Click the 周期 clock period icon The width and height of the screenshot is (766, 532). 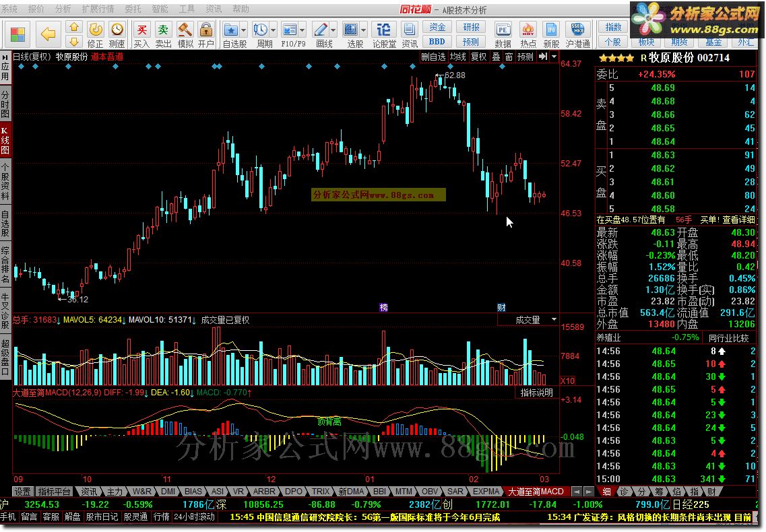[x=260, y=30]
